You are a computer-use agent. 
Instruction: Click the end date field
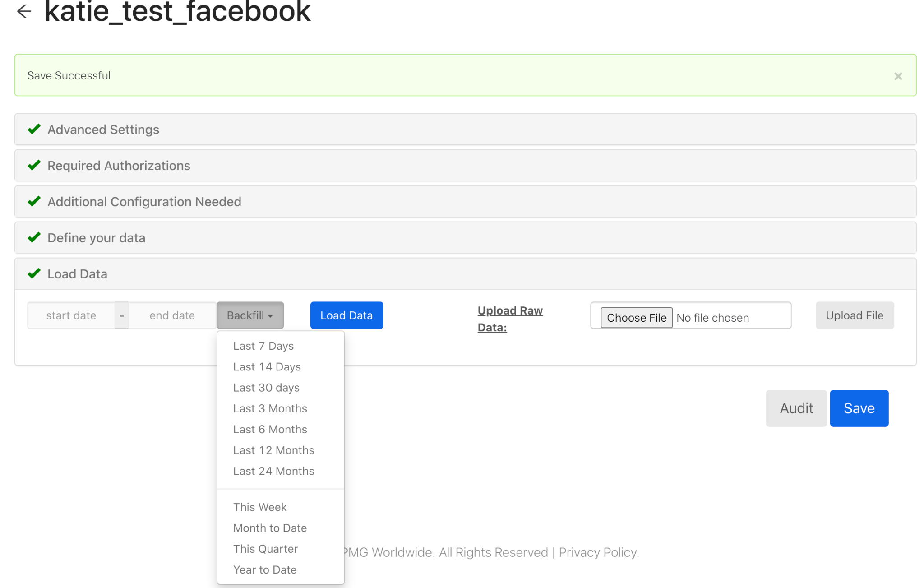tap(172, 315)
